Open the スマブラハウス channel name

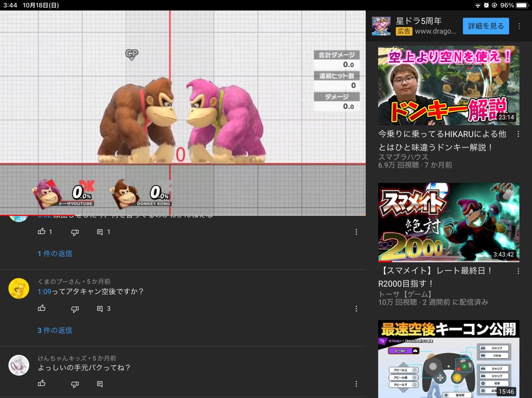[403, 157]
